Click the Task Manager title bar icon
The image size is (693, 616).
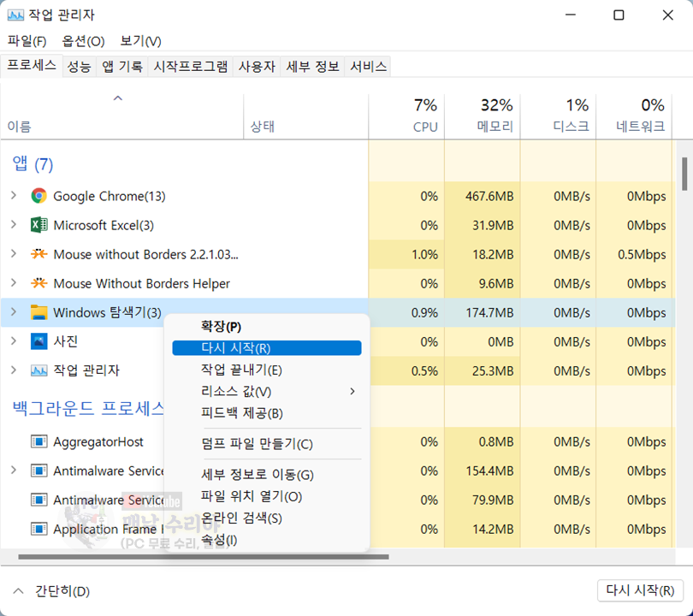[x=15, y=15]
